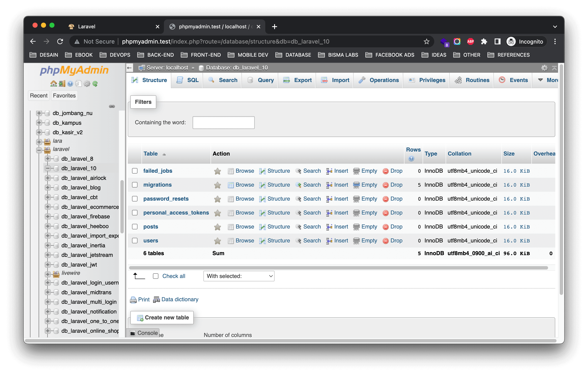Star the migrations table as favorite
The width and height of the screenshot is (588, 375).
217,185
